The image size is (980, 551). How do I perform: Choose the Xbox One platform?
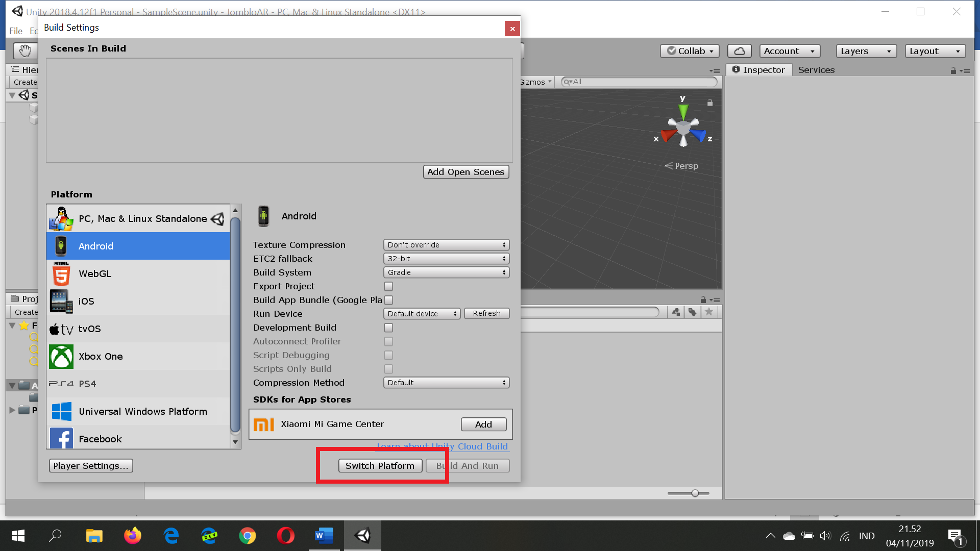(x=101, y=357)
